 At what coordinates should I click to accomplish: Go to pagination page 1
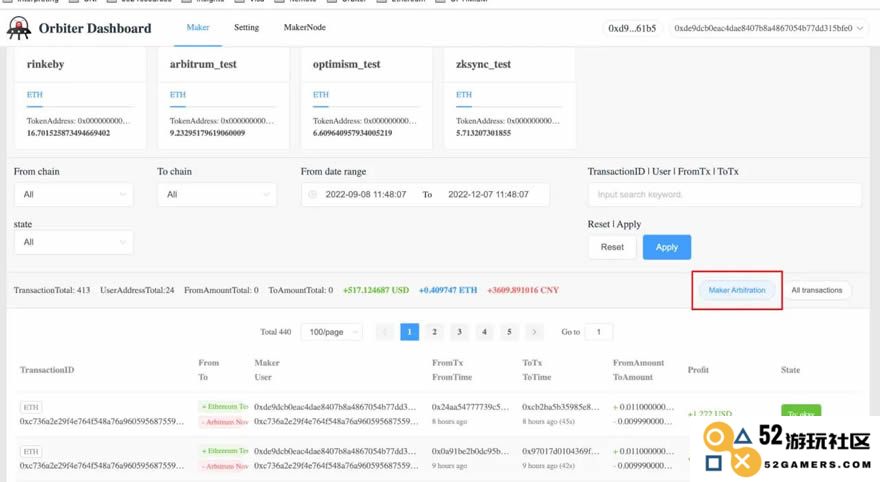[x=410, y=332]
